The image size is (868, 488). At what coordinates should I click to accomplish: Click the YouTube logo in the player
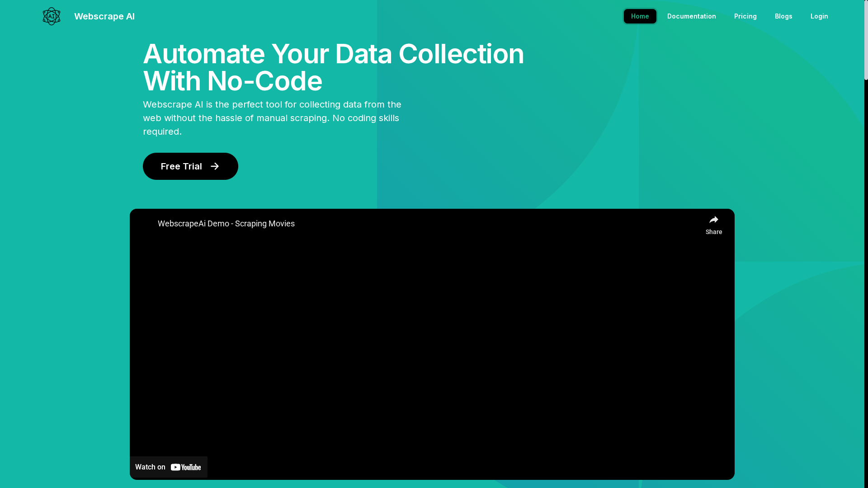pos(186,467)
